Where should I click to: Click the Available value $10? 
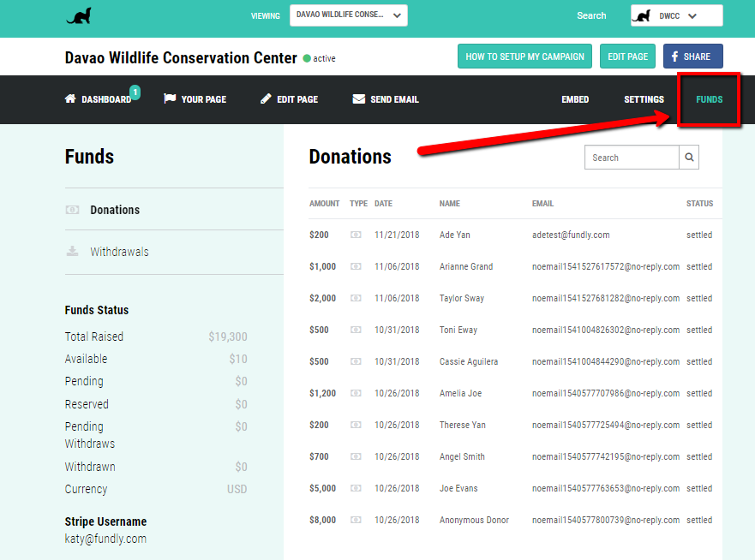tap(238, 359)
